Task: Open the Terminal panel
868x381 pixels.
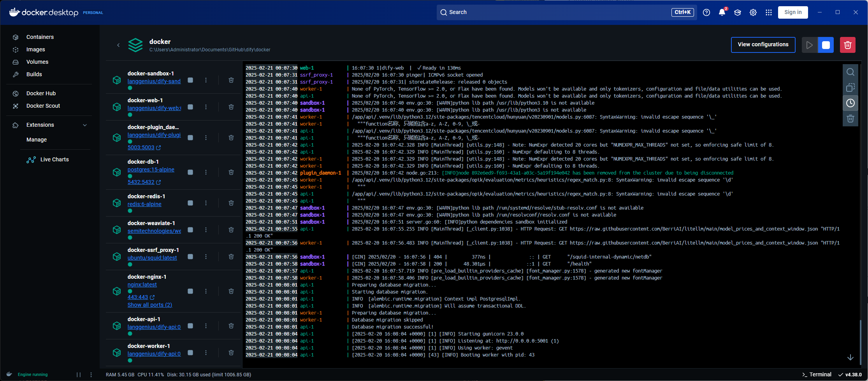Action: click(817, 374)
